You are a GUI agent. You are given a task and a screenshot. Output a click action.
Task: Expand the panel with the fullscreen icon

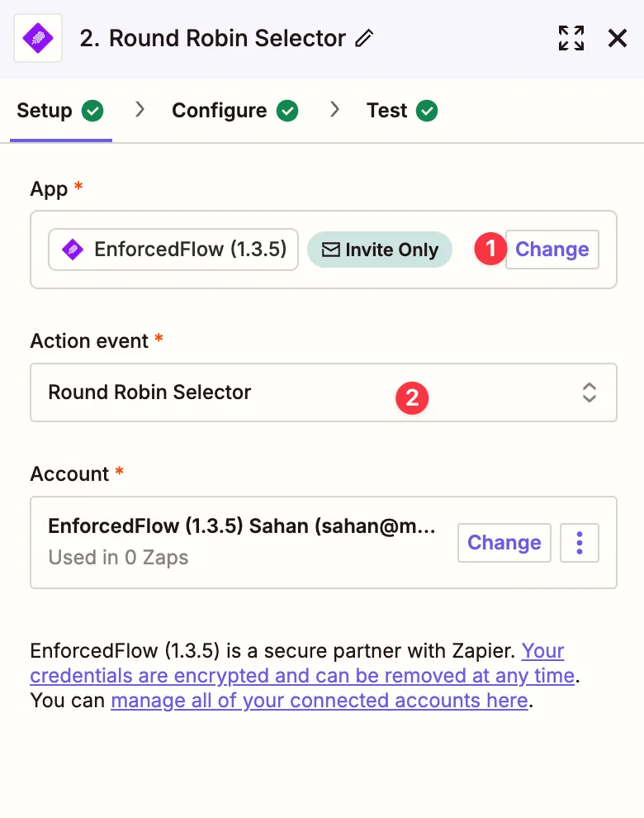pyautogui.click(x=571, y=38)
